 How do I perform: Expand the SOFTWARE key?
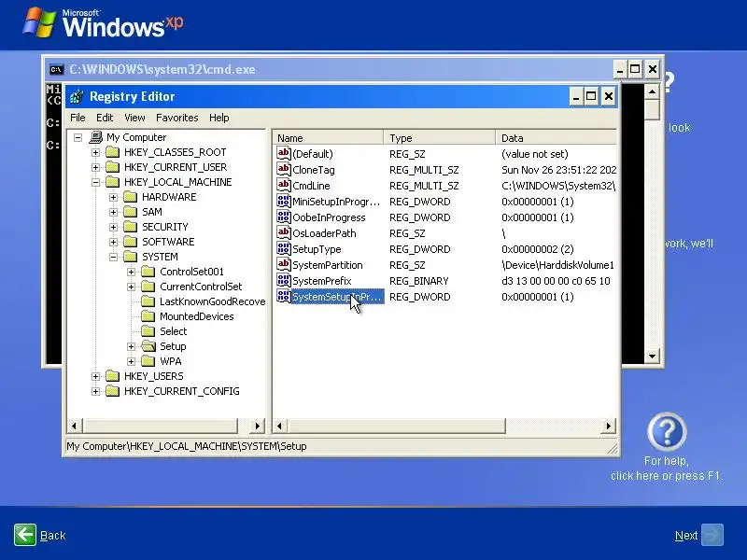pyautogui.click(x=113, y=242)
